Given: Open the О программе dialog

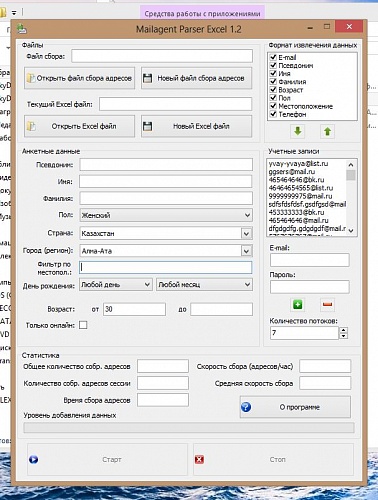Looking at the screenshot, I should point(295,407).
